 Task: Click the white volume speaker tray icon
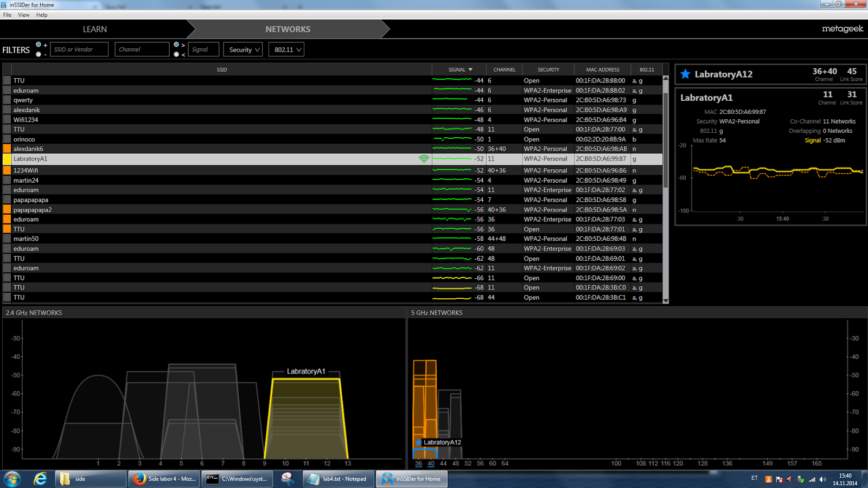pyautogui.click(x=822, y=479)
